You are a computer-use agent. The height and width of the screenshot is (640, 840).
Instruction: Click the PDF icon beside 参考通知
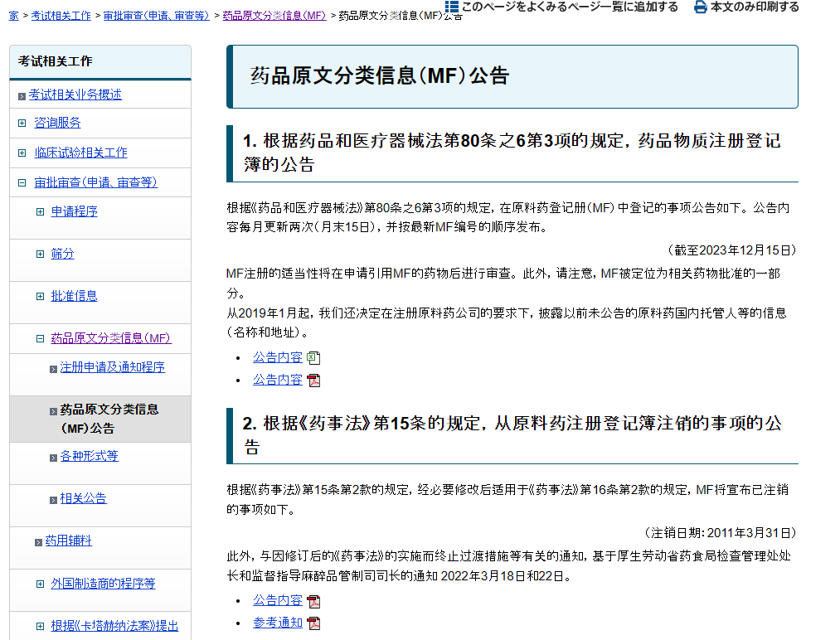point(313,623)
